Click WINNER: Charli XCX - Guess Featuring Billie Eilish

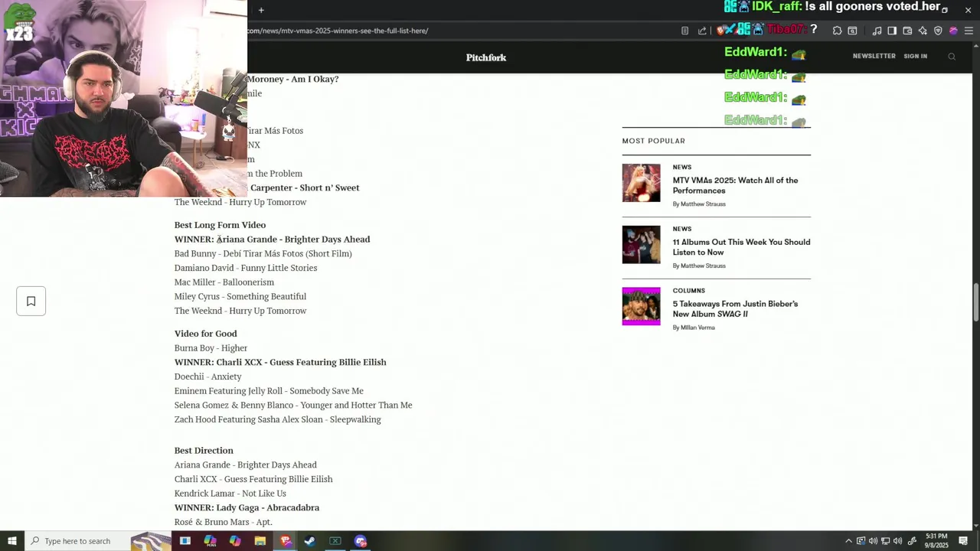coord(280,362)
